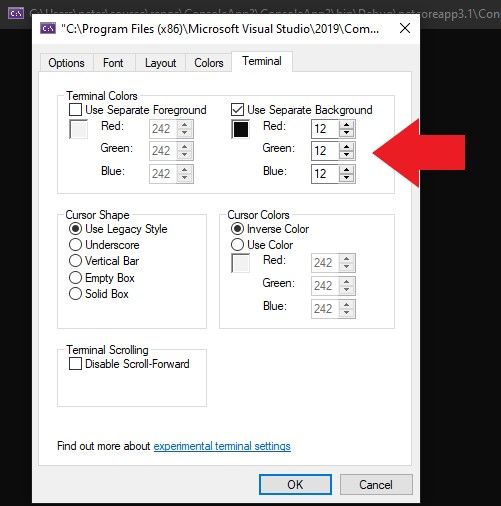
Task: Click the background Green value field
Action: tap(325, 151)
